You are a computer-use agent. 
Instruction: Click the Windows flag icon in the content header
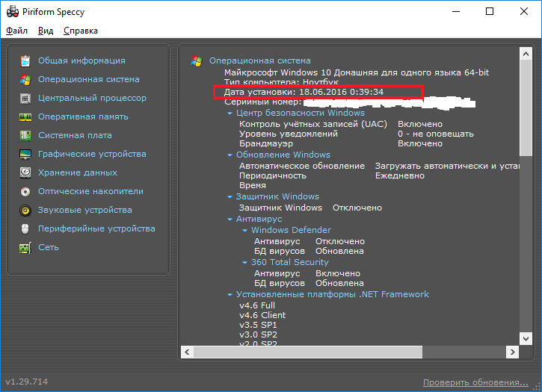(x=197, y=61)
